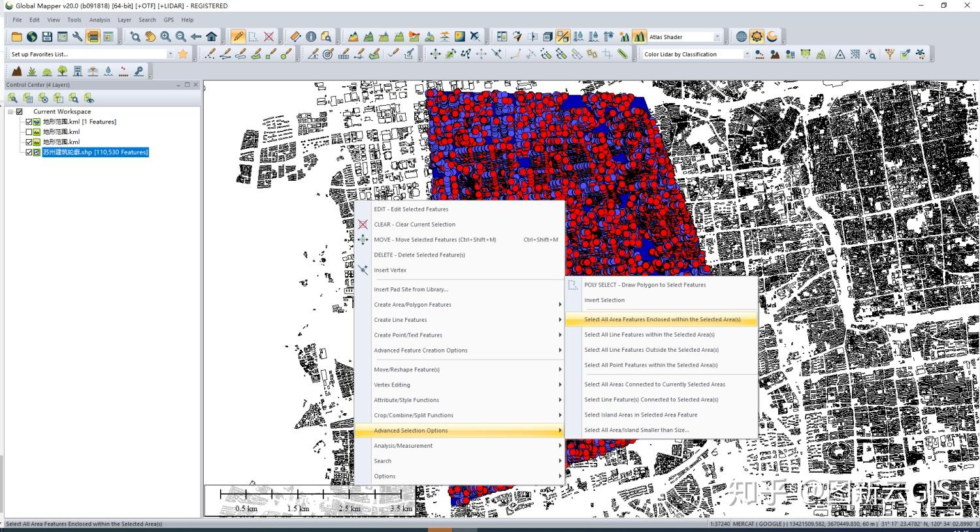The image size is (980, 532).
Task: Toggle the Current Workspace checkbox
Action: click(x=20, y=112)
